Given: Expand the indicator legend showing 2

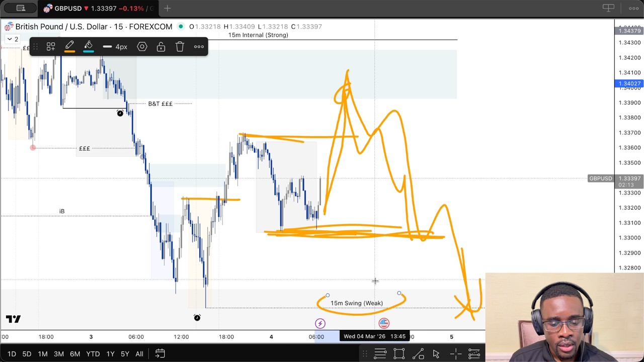Looking at the screenshot, I should (13, 39).
